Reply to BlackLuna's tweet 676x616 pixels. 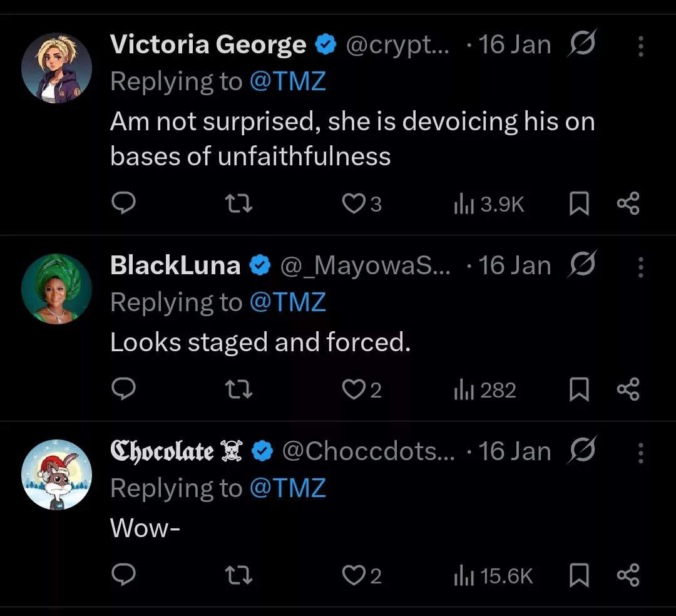coord(123,389)
